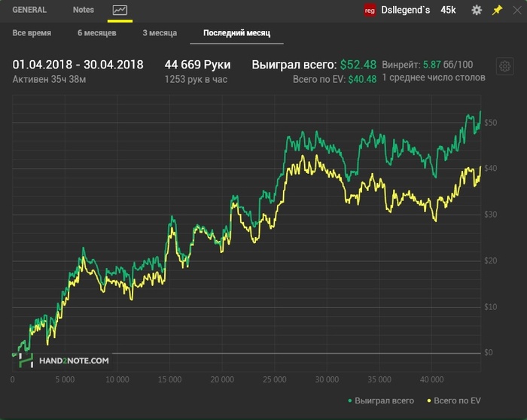Click the $52.48 total winnings value
This screenshot has height=420, width=527.
point(358,65)
